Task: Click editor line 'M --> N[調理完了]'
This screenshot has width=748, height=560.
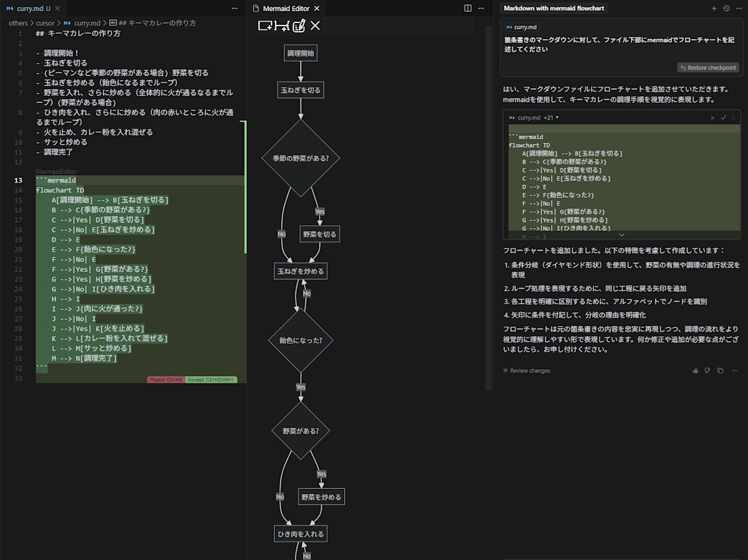Action: pyautogui.click(x=84, y=359)
